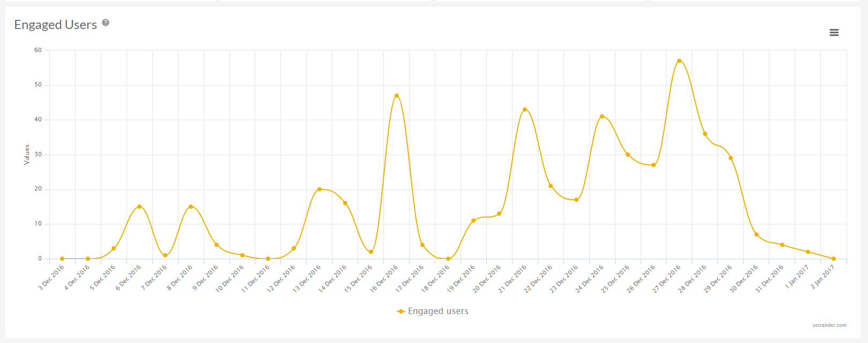Select the 6 Dec 2016 data point
Image resolution: width=868 pixels, height=343 pixels.
(x=139, y=207)
